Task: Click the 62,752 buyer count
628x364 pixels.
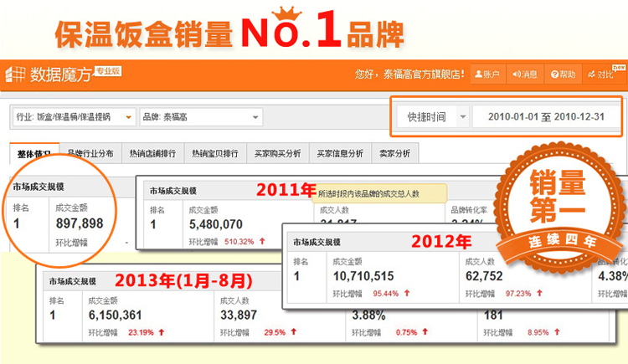Action: 484,276
